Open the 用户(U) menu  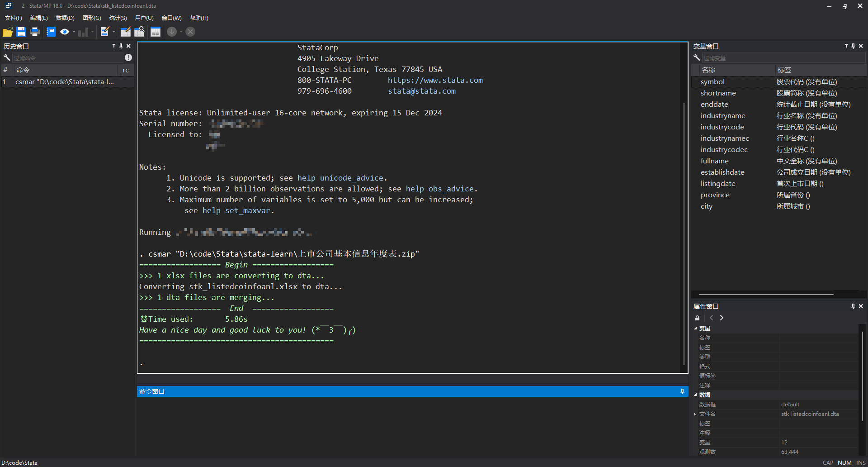(144, 18)
